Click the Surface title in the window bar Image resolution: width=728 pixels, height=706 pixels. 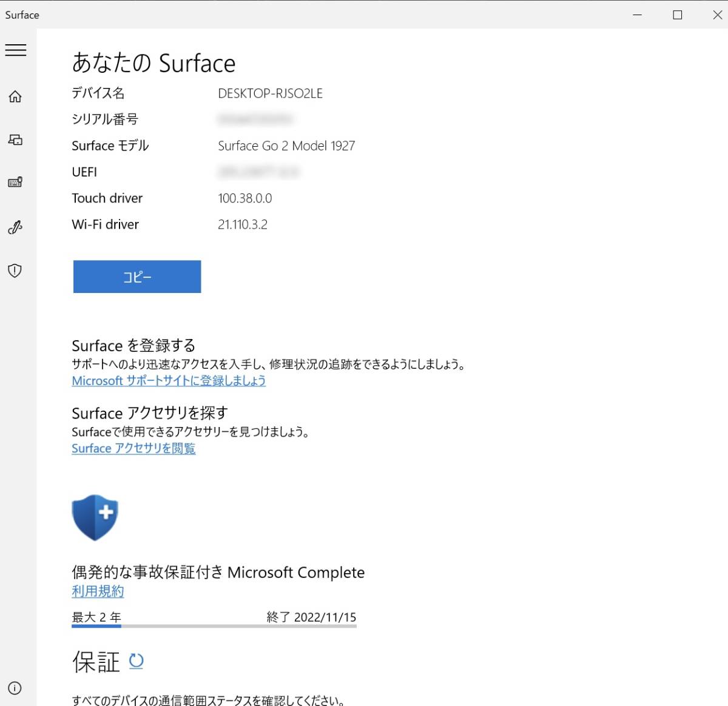(22, 15)
